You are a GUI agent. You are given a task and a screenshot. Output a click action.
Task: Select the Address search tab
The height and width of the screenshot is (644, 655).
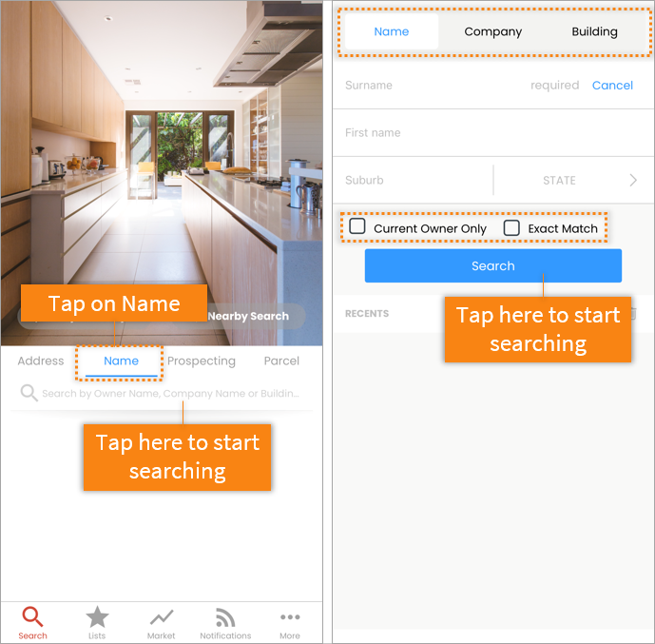click(x=41, y=361)
